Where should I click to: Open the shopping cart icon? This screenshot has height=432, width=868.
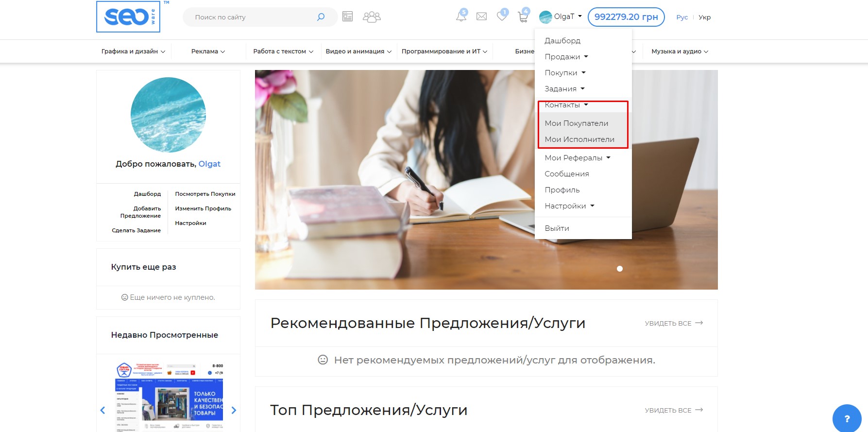pos(523,17)
